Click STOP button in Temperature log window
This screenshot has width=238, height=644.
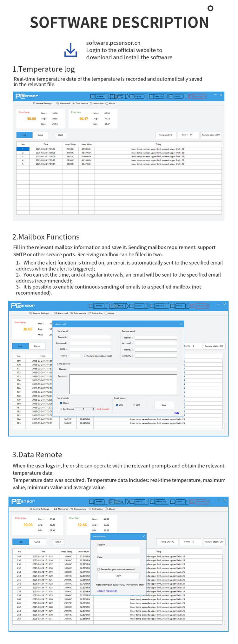click(x=60, y=135)
